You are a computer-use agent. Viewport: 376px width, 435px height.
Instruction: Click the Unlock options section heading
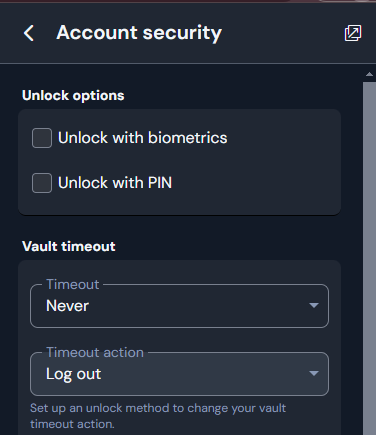coord(73,95)
